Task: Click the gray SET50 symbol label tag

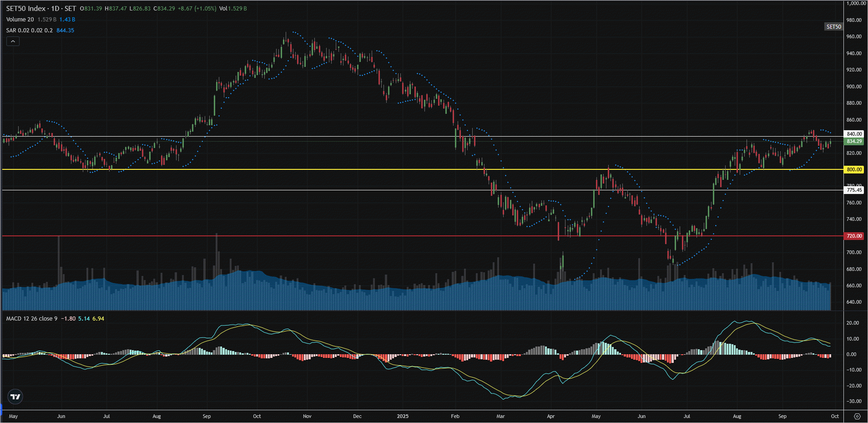Action: pos(833,27)
